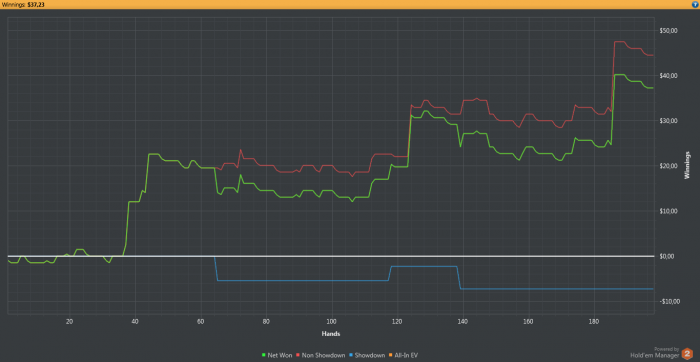Click the 100 hands x-axis label
The width and height of the screenshot is (700, 362).
(x=332, y=321)
